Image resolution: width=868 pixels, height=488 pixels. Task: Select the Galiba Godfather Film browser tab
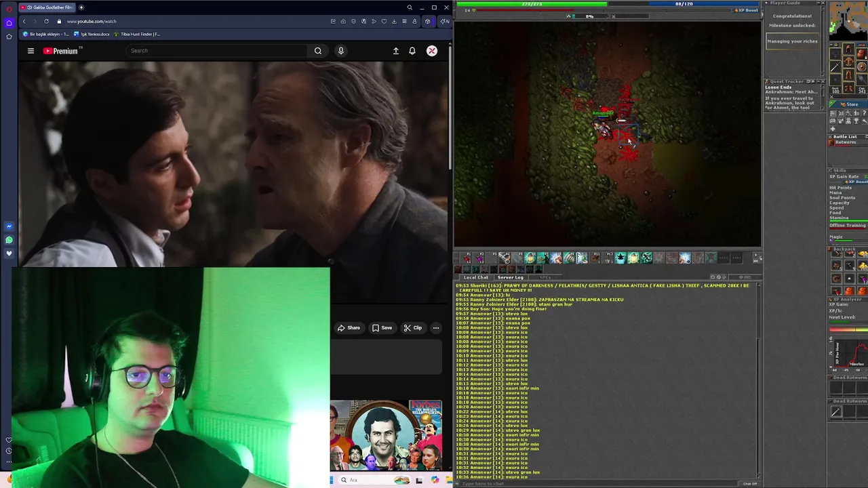pos(47,7)
